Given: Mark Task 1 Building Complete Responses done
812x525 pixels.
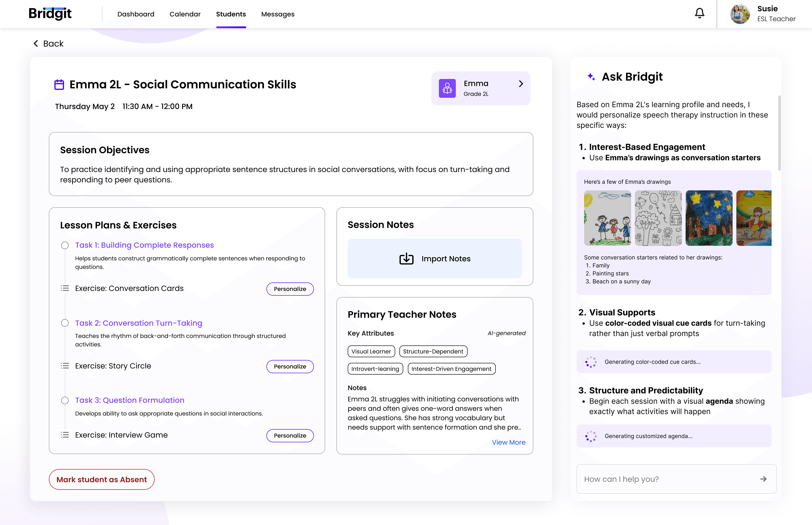Looking at the screenshot, I should [x=65, y=245].
